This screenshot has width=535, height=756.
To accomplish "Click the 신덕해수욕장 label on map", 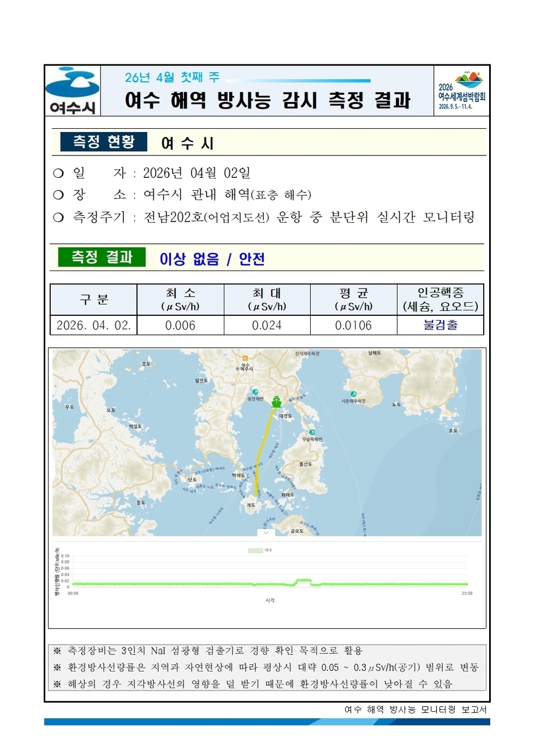I will [307, 353].
